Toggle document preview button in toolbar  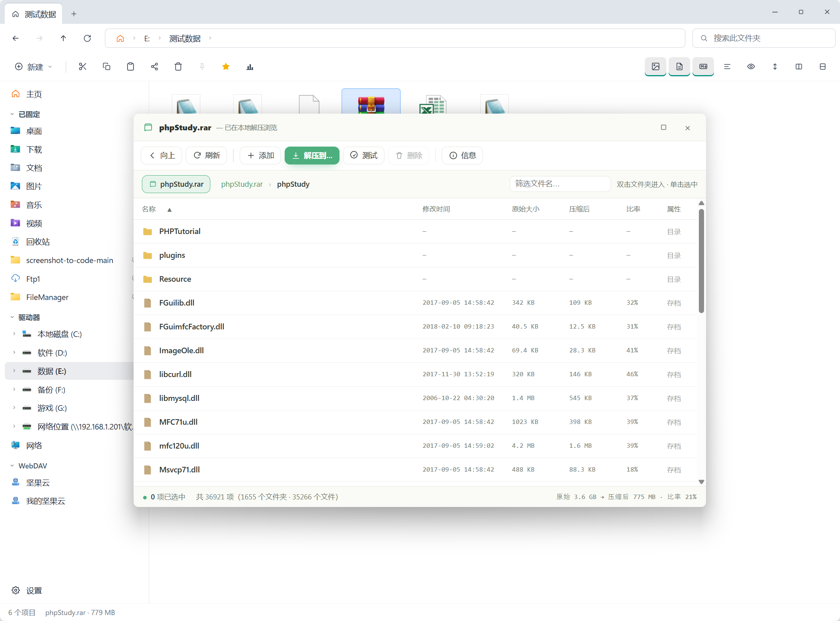coord(679,67)
